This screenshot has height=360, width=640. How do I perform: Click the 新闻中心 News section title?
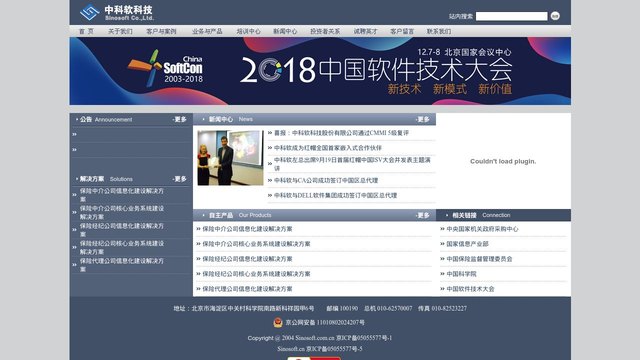(231, 120)
